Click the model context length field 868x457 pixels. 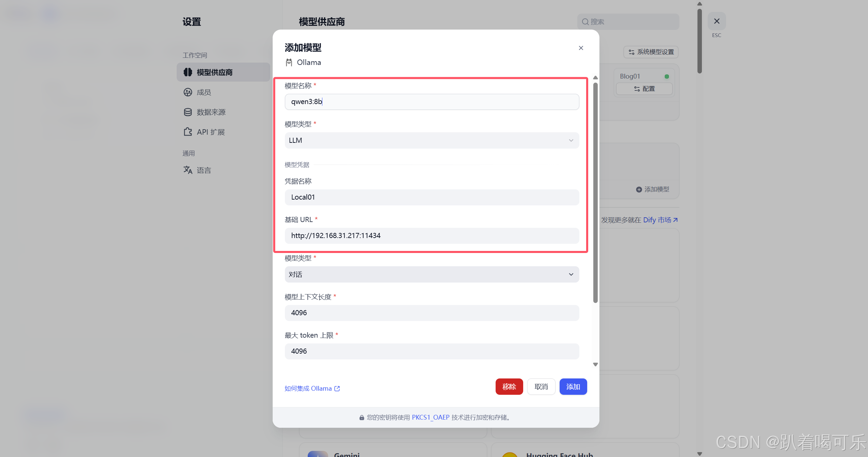[x=432, y=313]
